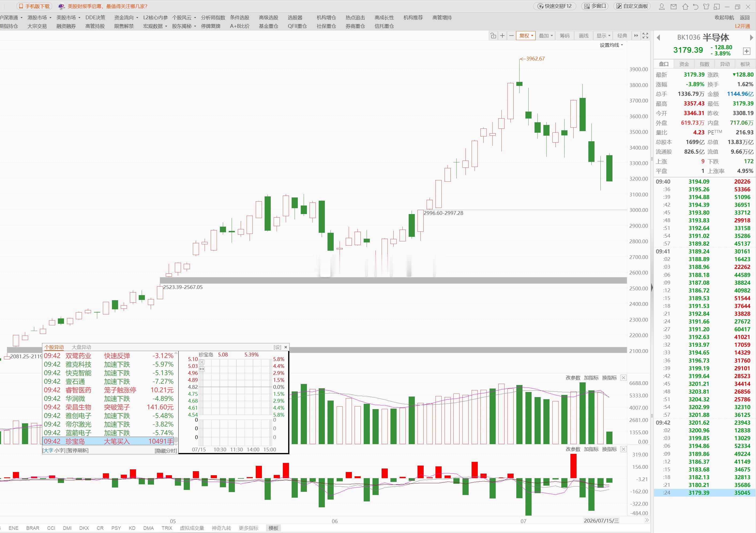Toggle 画线 drawing tools
Screen dimensions: 756x533
pos(584,36)
